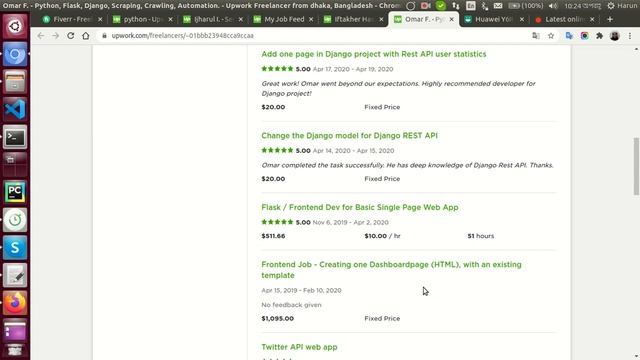
Task: Launch Firefox from the dock
Action: point(15,303)
